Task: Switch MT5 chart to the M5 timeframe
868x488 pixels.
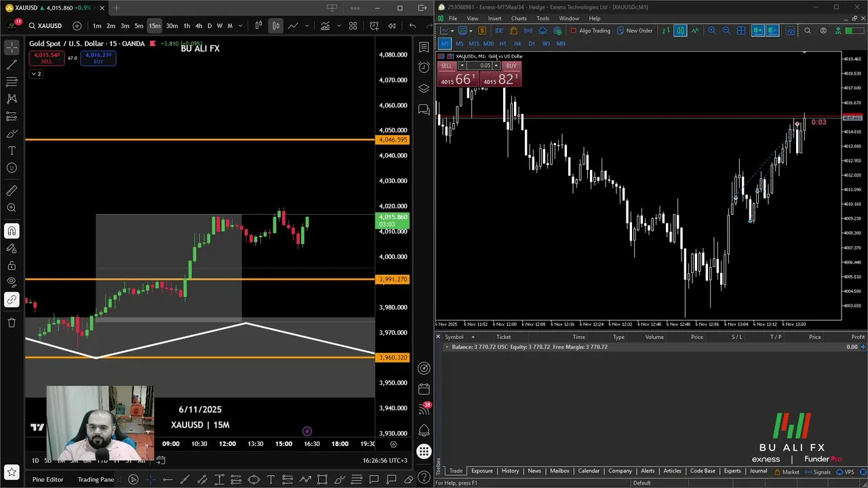Action: click(x=459, y=43)
